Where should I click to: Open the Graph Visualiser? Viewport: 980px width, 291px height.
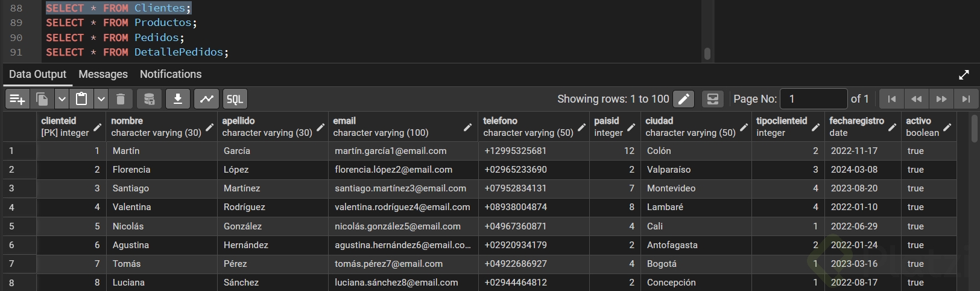(207, 99)
